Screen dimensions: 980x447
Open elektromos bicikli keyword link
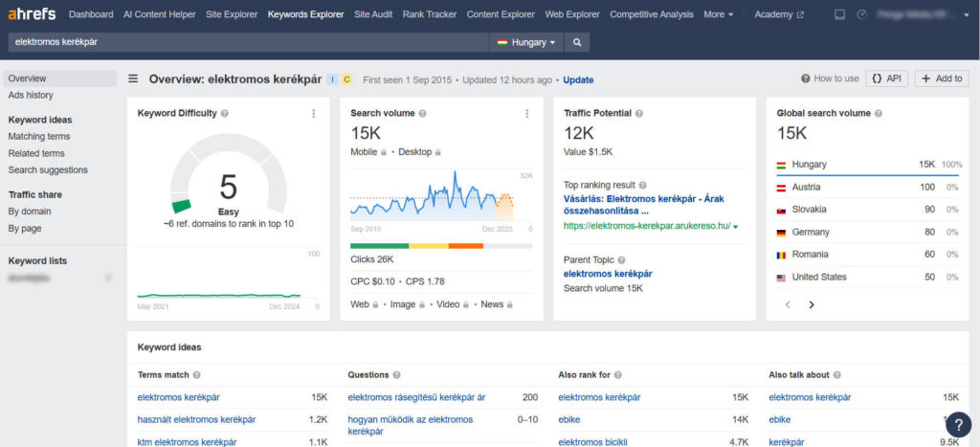(x=592, y=442)
